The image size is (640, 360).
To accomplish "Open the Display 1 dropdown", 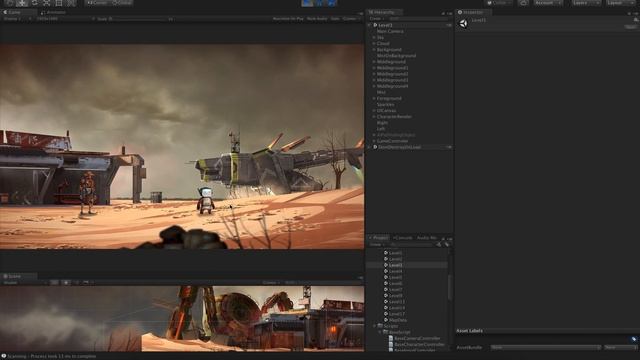I will 17,19.
